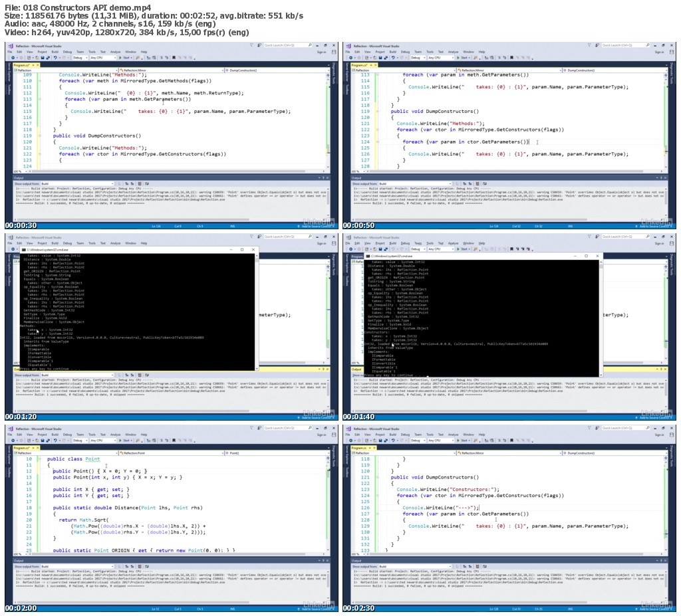This screenshot has width=681, height=616.
Task: Click Sign in link in 00:00:30 frame
Action: tap(321, 52)
